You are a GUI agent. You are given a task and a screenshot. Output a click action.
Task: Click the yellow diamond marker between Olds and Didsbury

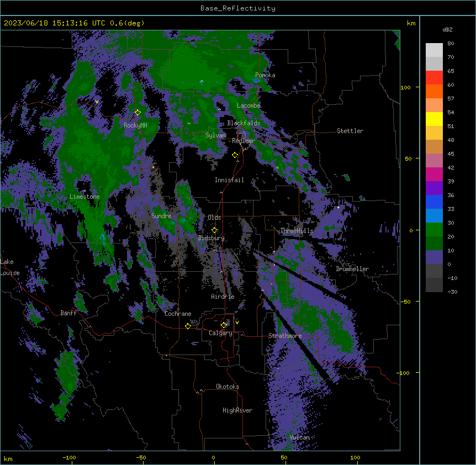pyautogui.click(x=214, y=230)
